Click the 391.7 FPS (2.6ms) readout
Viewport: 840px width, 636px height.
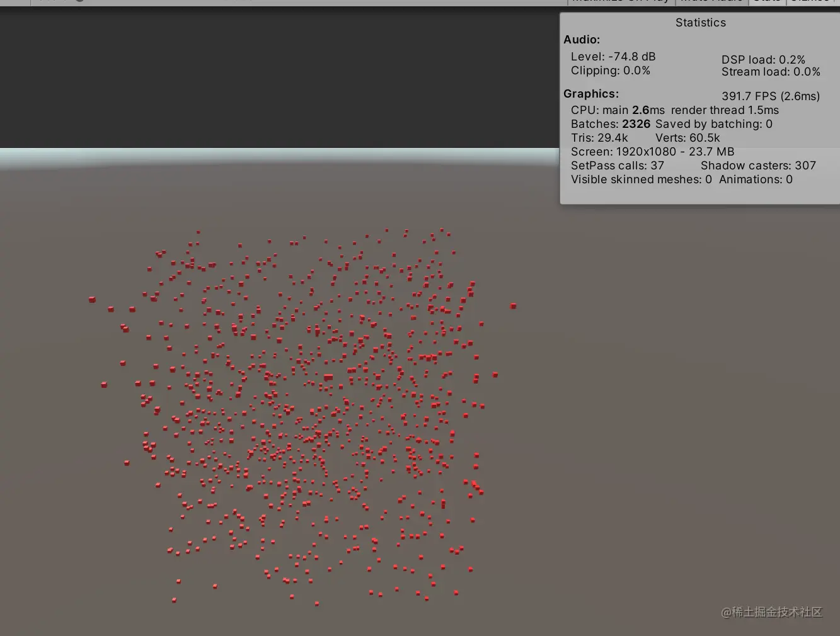pyautogui.click(x=771, y=96)
